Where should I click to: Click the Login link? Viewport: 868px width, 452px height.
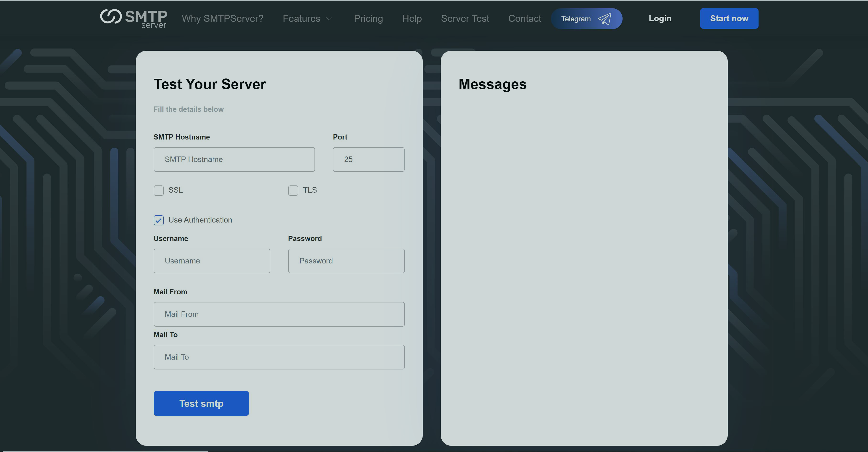pyautogui.click(x=660, y=19)
